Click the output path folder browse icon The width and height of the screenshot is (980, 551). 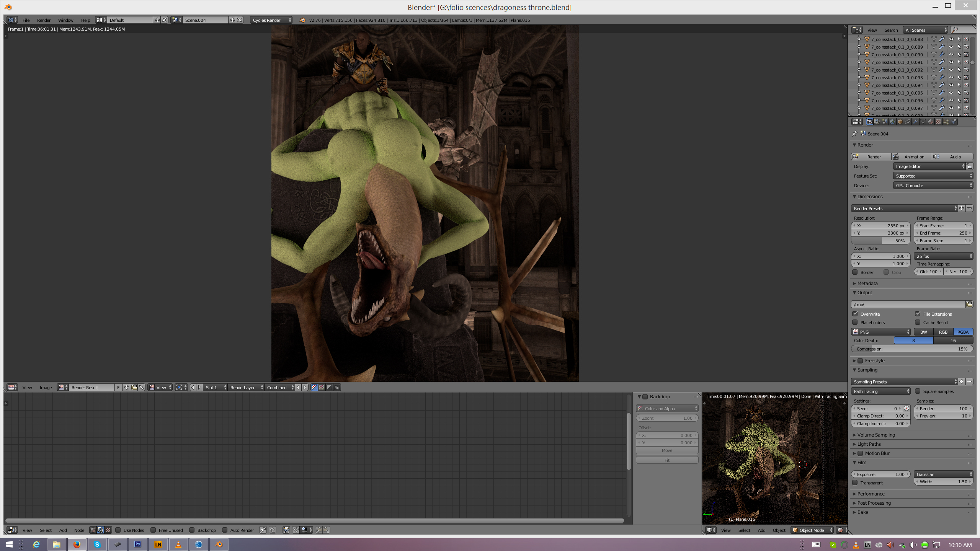coord(969,304)
